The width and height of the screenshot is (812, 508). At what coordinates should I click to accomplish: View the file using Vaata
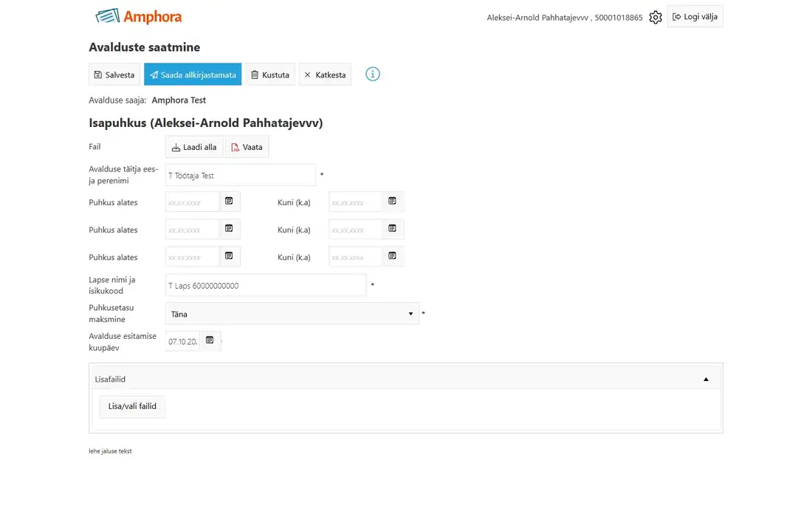pyautogui.click(x=247, y=147)
